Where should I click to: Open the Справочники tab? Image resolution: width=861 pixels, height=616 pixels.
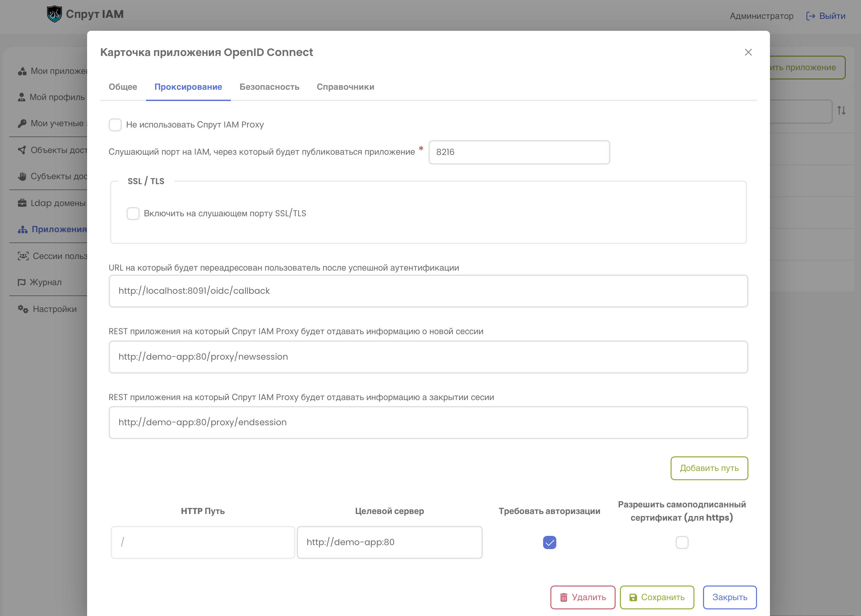point(345,87)
